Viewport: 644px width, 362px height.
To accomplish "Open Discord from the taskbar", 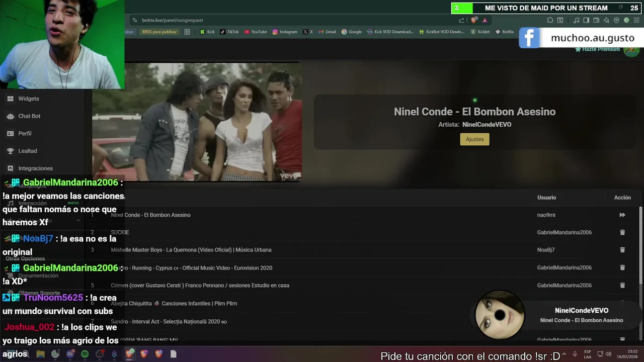I will click(70, 354).
